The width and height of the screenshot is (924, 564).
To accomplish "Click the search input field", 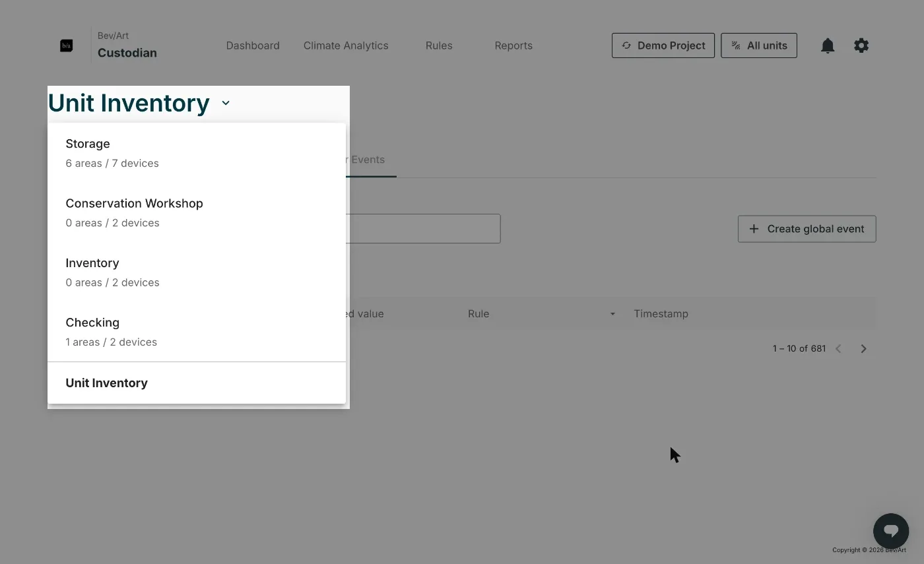I will click(422, 228).
